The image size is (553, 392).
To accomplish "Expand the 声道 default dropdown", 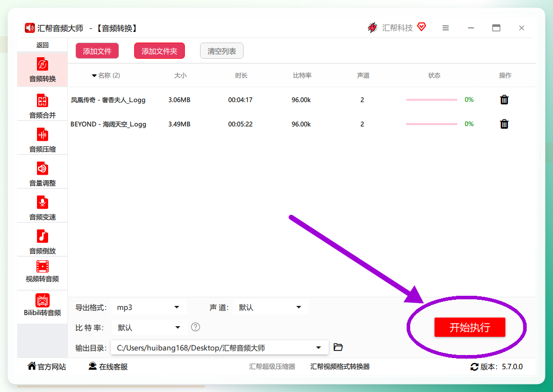I will click(270, 307).
